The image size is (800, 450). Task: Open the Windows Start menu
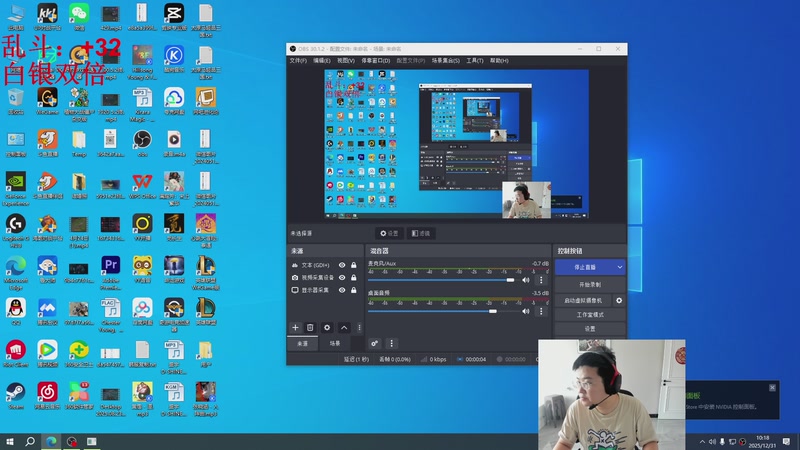click(x=10, y=441)
